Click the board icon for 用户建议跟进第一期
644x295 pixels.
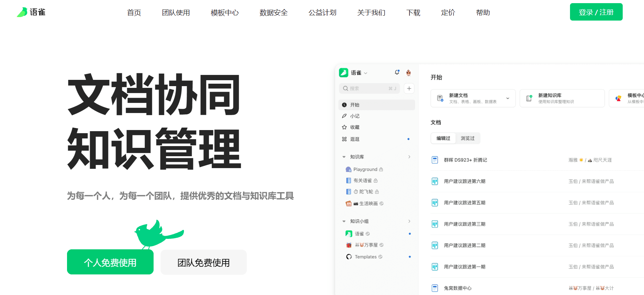click(x=435, y=267)
